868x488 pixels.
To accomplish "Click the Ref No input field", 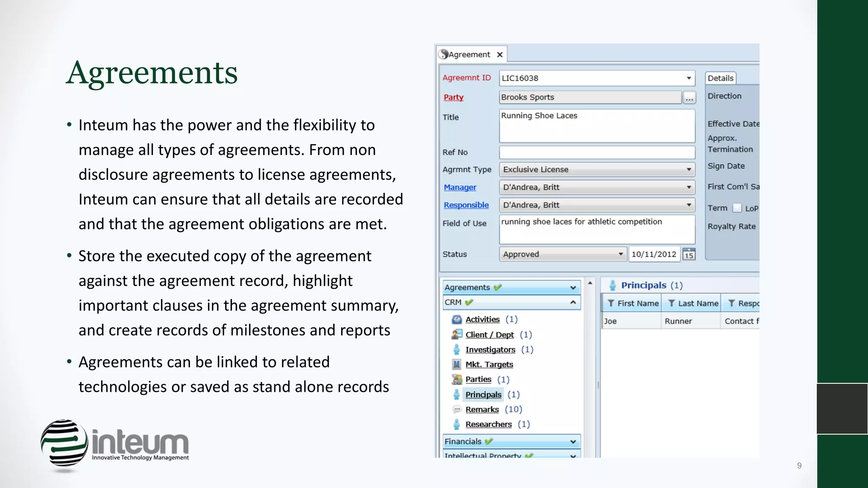I will coord(597,152).
